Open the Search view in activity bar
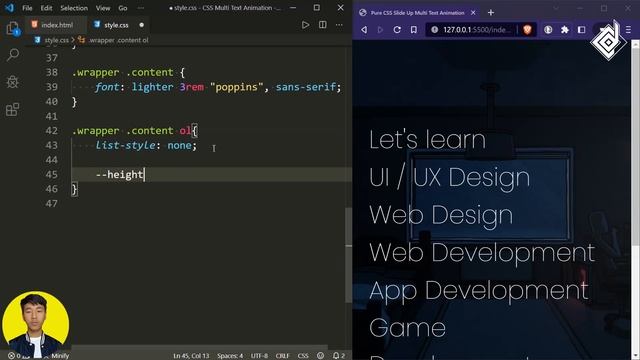This screenshot has width=640, height=360. pos(13,55)
